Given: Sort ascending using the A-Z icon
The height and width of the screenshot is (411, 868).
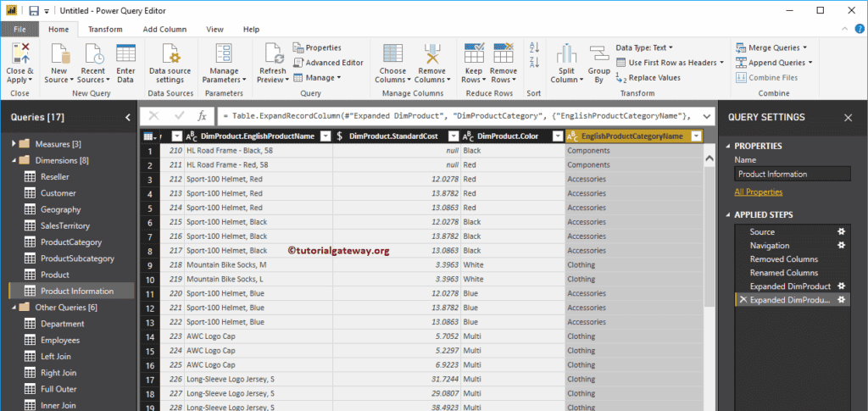Looking at the screenshot, I should point(534,48).
